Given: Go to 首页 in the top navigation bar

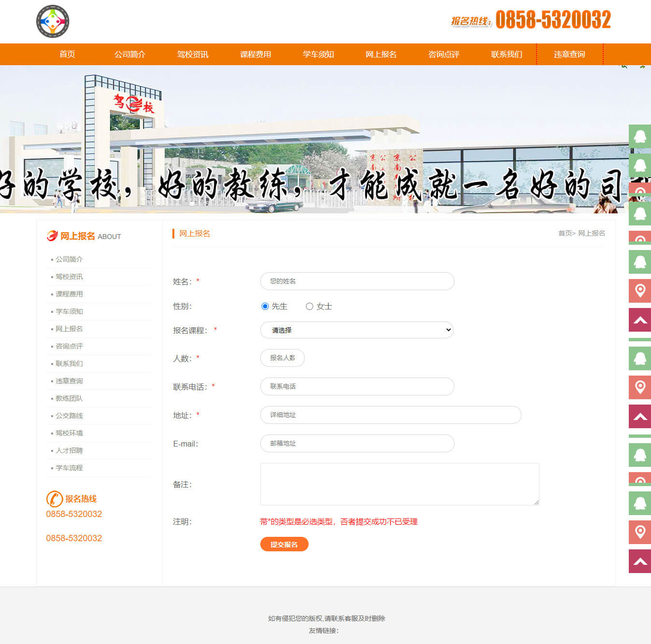Looking at the screenshot, I should (67, 55).
